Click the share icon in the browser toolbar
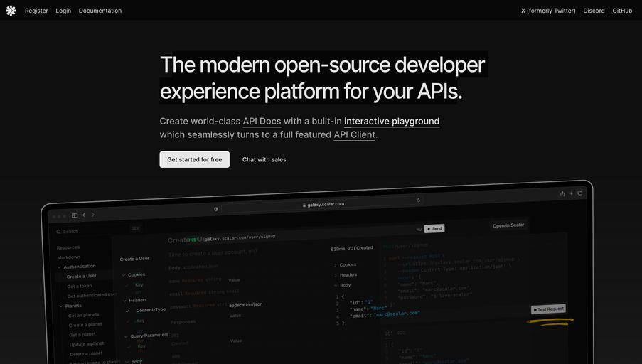The image size is (642, 364). coord(562,193)
